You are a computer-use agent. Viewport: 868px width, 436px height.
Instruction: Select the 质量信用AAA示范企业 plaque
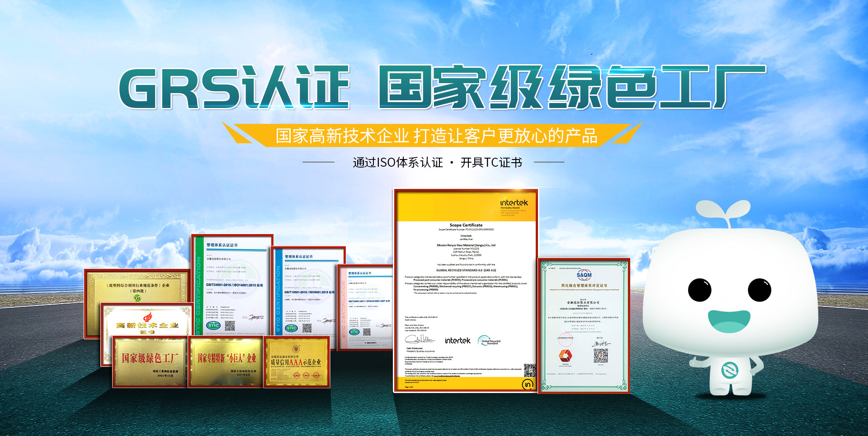pyautogui.click(x=296, y=362)
